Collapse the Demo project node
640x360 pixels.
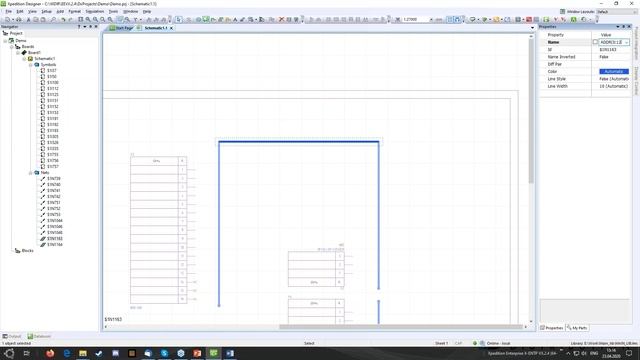pyautogui.click(x=5, y=41)
